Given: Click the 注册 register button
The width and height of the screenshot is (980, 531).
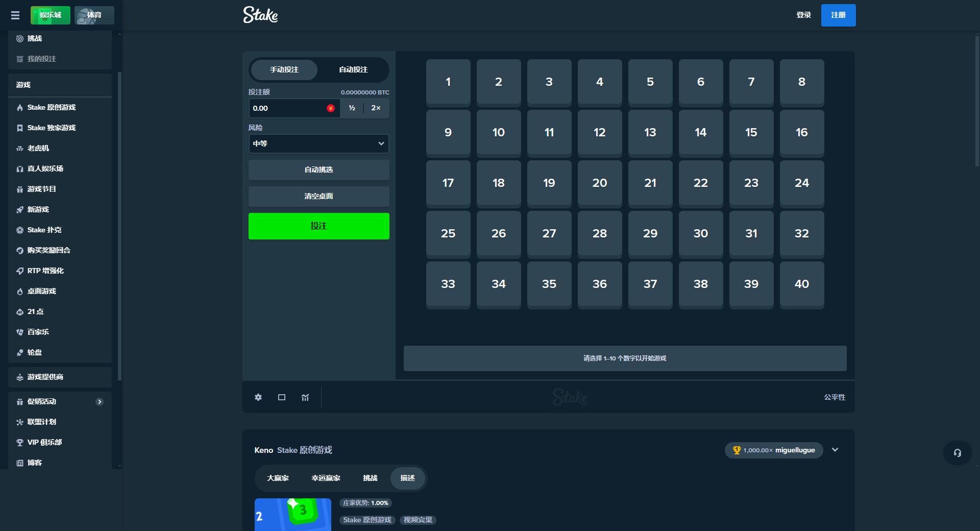Looking at the screenshot, I should click(x=838, y=15).
